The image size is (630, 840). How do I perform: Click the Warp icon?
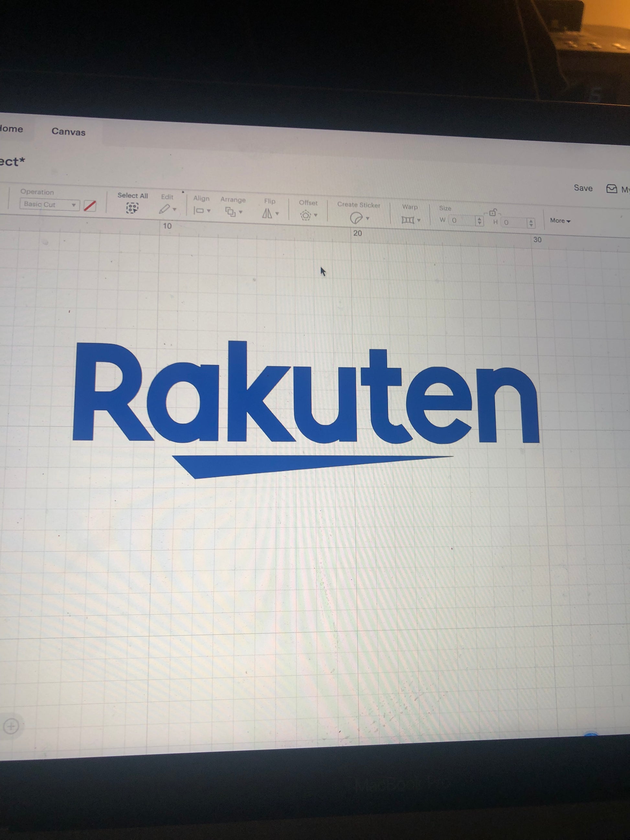click(x=408, y=220)
